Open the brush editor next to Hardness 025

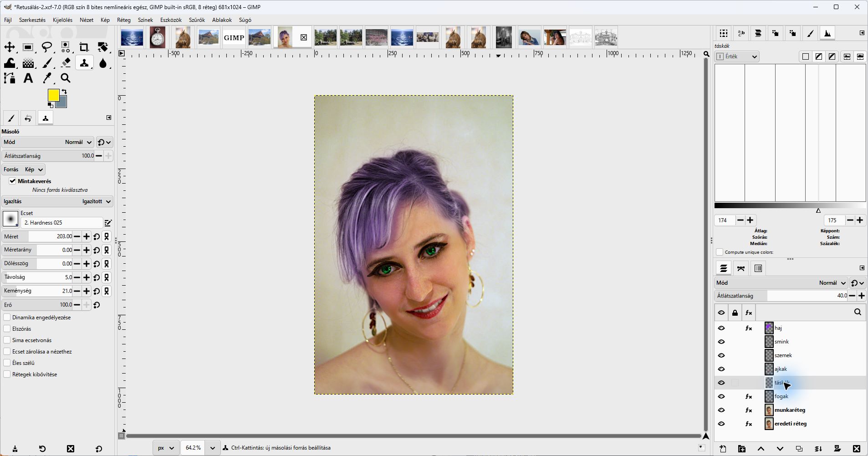click(x=108, y=223)
